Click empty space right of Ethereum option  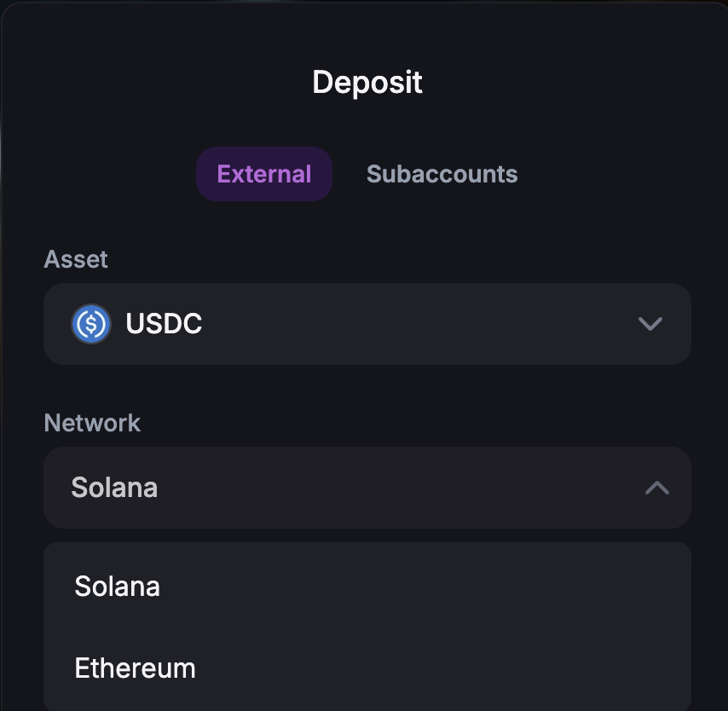pos(441,668)
